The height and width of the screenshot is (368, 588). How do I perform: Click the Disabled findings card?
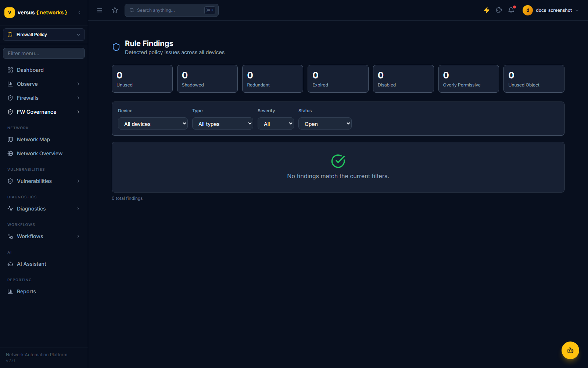tap(404, 79)
